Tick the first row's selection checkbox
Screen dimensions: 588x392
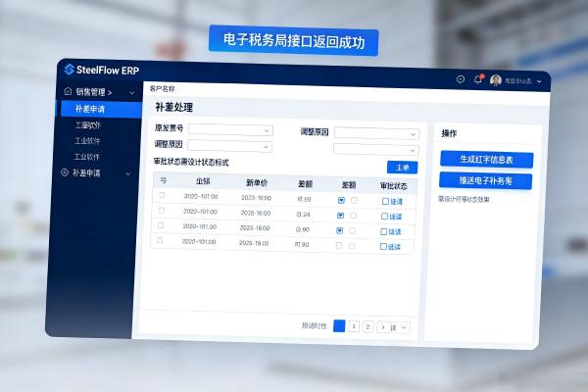(x=162, y=195)
